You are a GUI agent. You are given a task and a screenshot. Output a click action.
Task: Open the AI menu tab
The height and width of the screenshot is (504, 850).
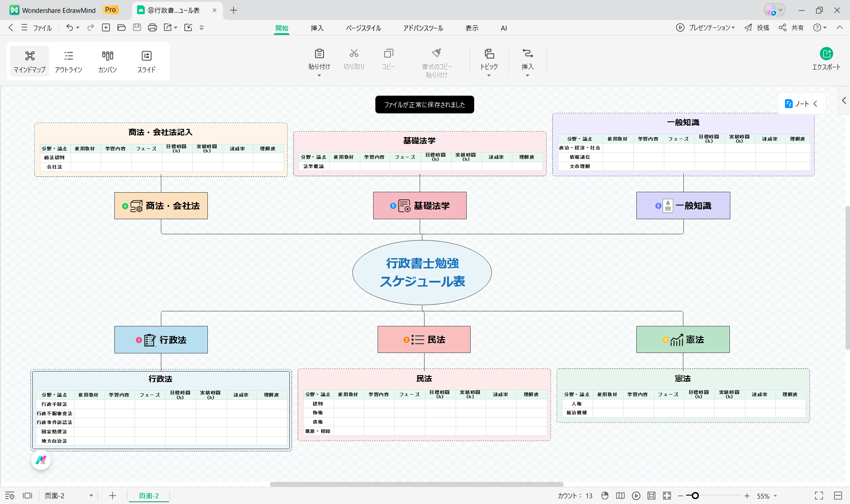pyautogui.click(x=503, y=28)
